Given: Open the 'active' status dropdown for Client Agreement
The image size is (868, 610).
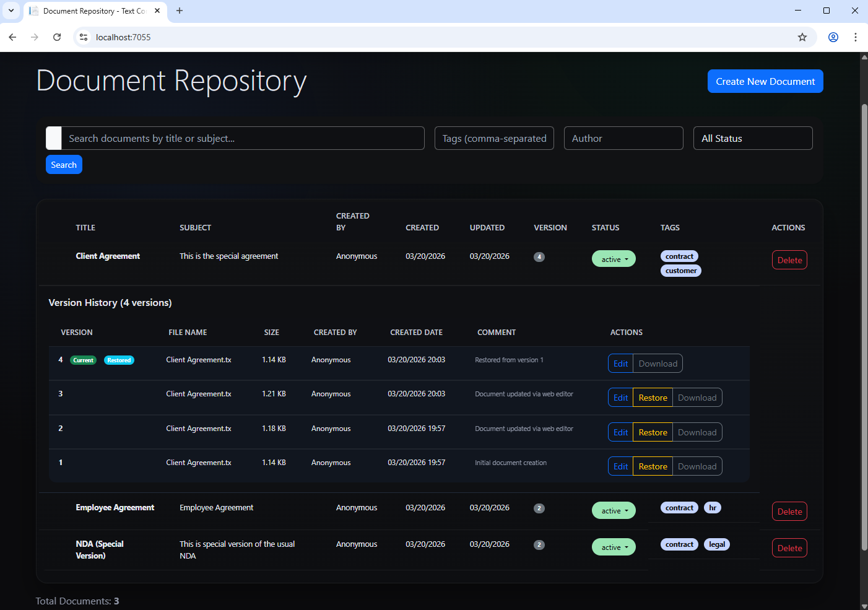Looking at the screenshot, I should [614, 259].
